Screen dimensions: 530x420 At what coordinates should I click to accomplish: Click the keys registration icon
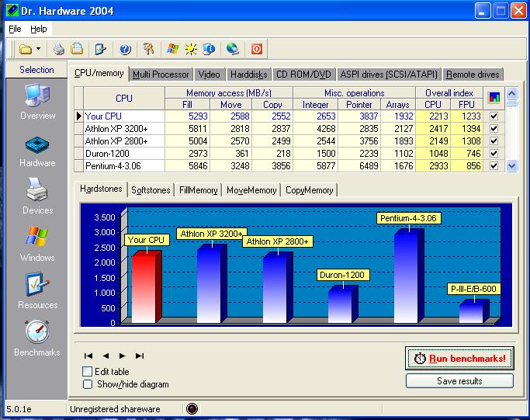click(x=148, y=49)
